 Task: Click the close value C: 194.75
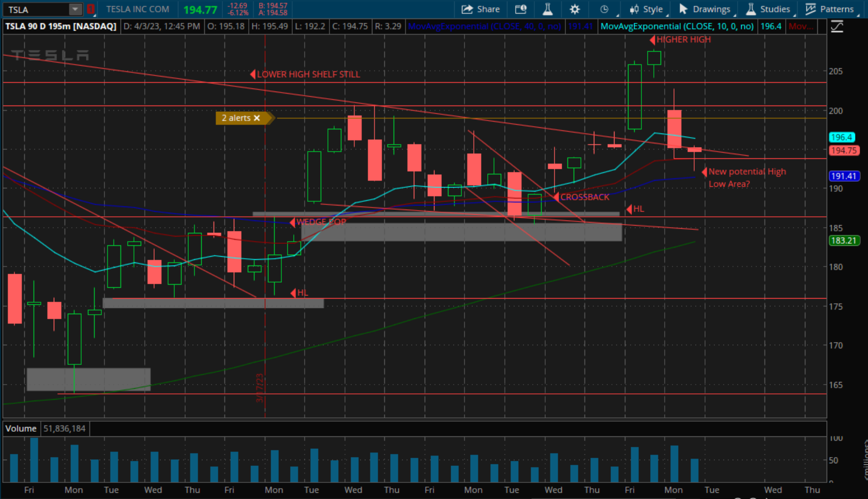tap(350, 26)
